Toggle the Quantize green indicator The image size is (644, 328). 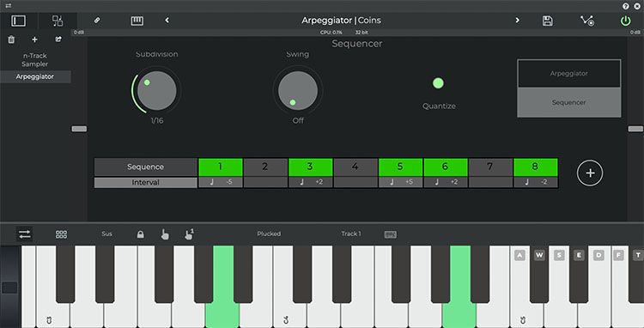pyautogui.click(x=438, y=83)
